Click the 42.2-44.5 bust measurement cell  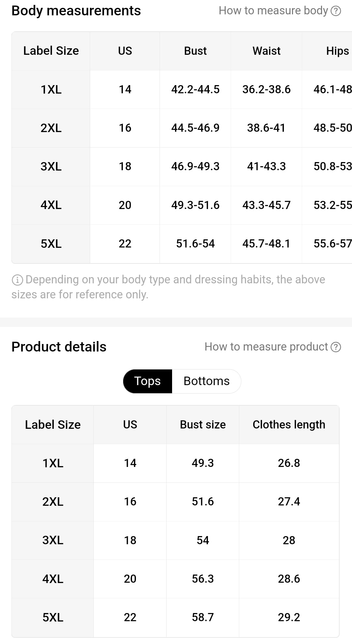tap(195, 89)
